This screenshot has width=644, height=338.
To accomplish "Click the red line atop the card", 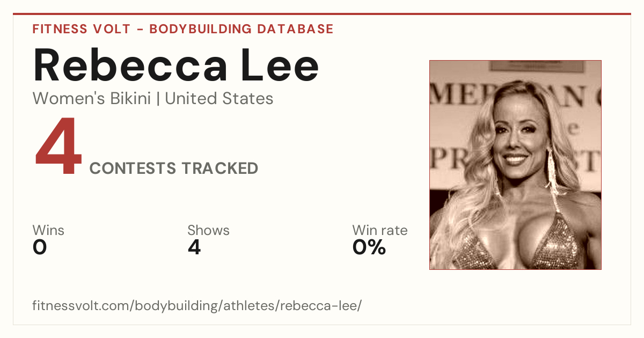I will click(322, 14).
